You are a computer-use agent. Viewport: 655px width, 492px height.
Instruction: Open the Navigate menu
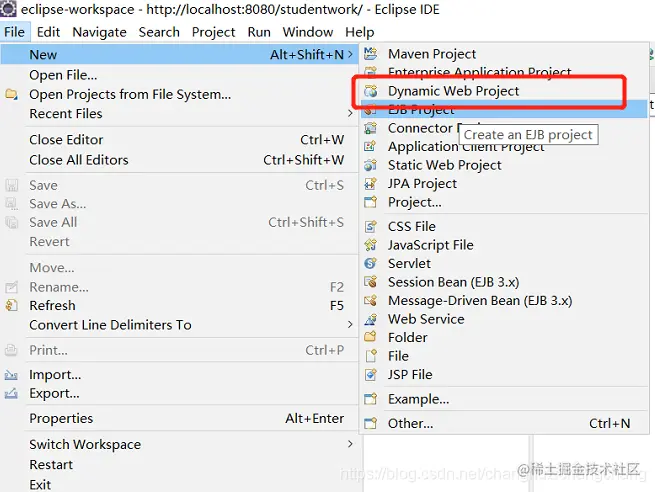click(99, 32)
